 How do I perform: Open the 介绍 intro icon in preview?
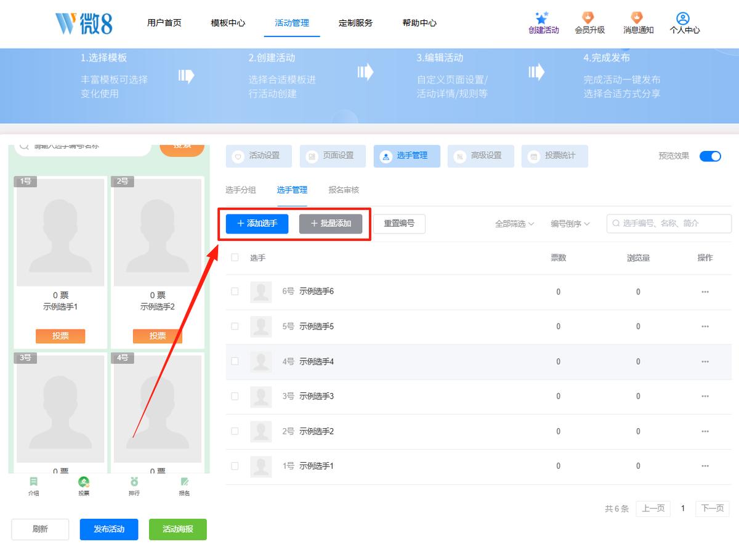[x=33, y=482]
